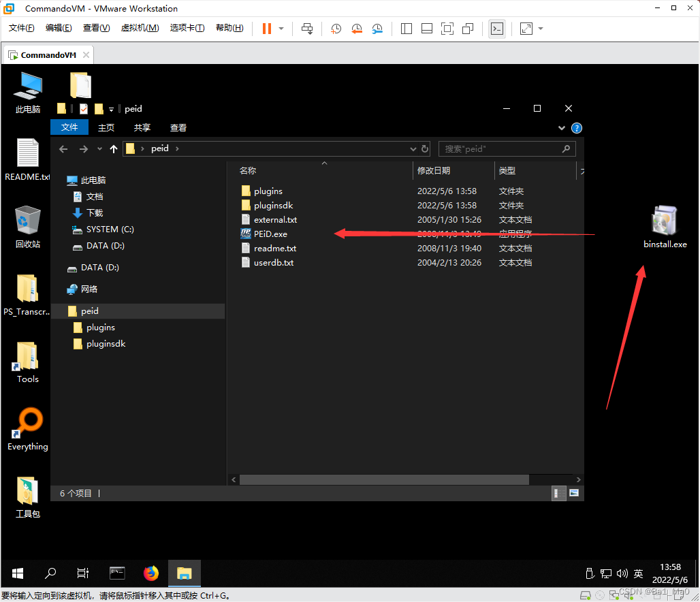Screen dimensions: 700x602
Task: Go forward in Explorer navigation
Action: pos(84,148)
